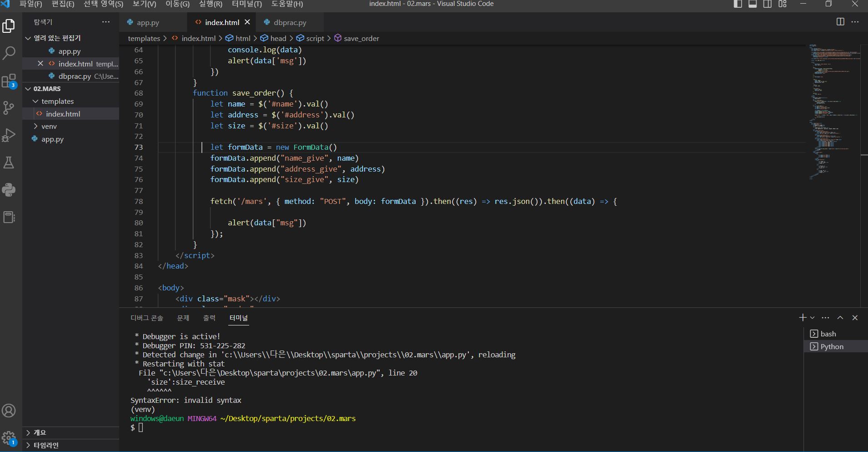Viewport: 868px width, 452px height.
Task: Open the 터미널(T) menu
Action: point(247,4)
